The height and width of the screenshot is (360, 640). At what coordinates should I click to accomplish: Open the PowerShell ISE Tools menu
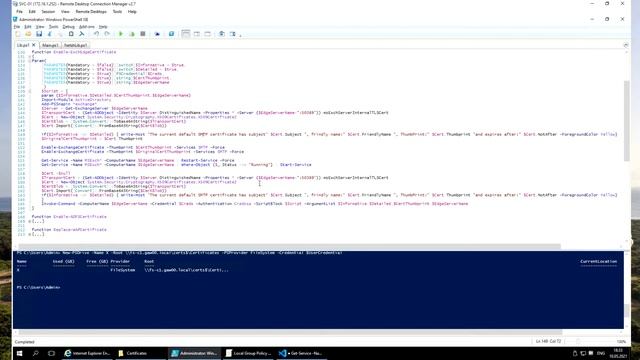[x=53, y=27]
